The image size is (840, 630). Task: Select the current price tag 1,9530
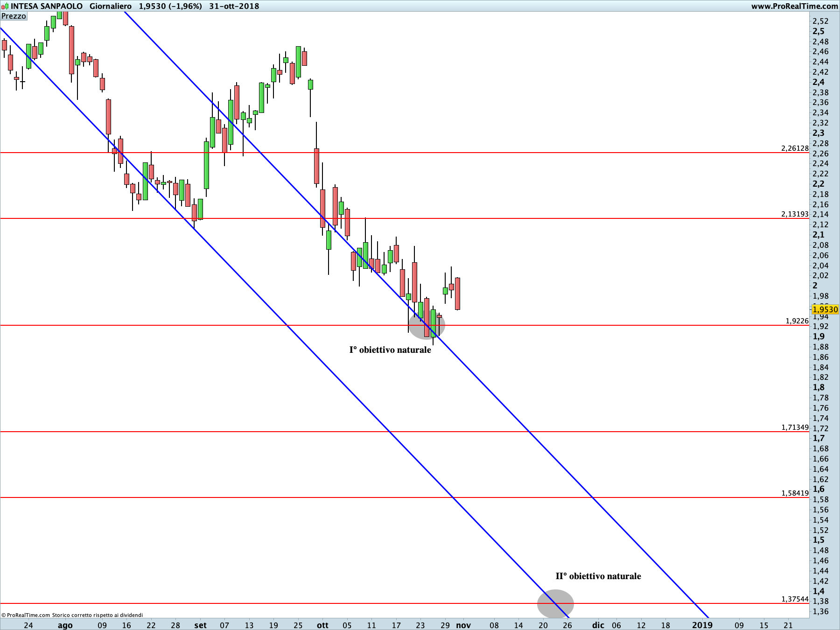pyautogui.click(x=825, y=309)
